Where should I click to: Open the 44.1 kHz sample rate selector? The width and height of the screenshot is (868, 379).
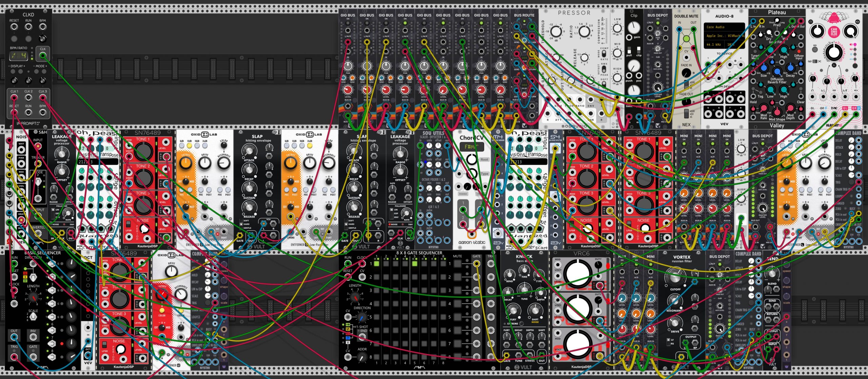(715, 44)
